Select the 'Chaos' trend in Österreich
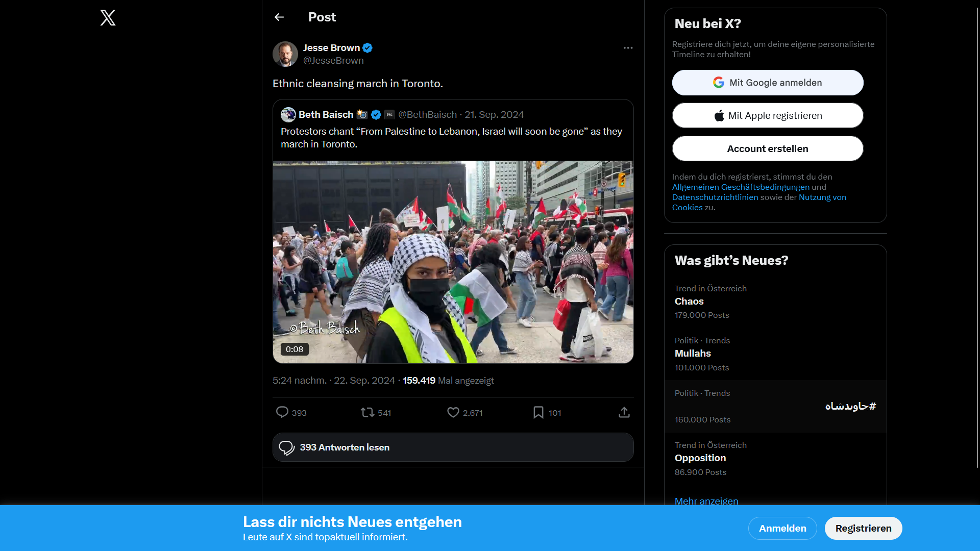Viewport: 980px width, 551px height. [x=689, y=301]
